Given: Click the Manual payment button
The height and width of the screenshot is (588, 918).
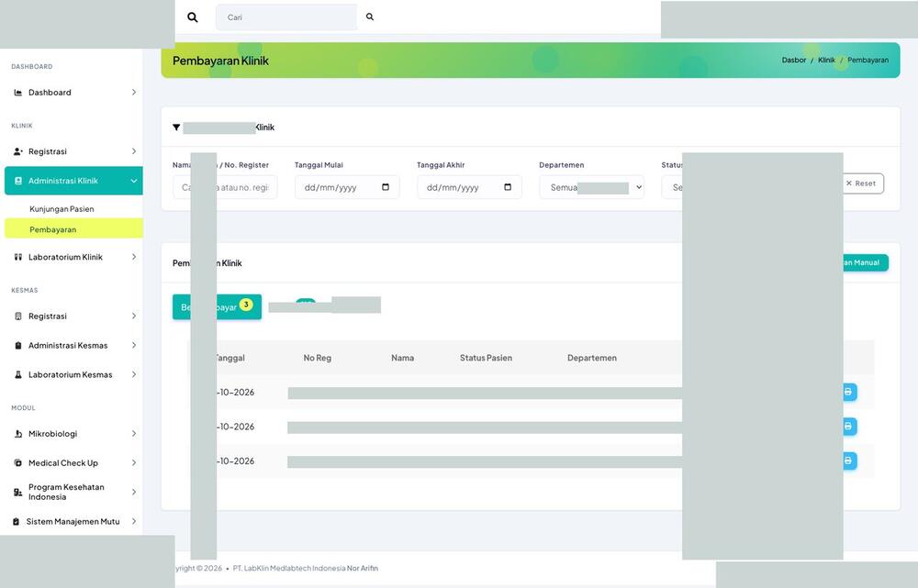Looking at the screenshot, I should [864, 262].
